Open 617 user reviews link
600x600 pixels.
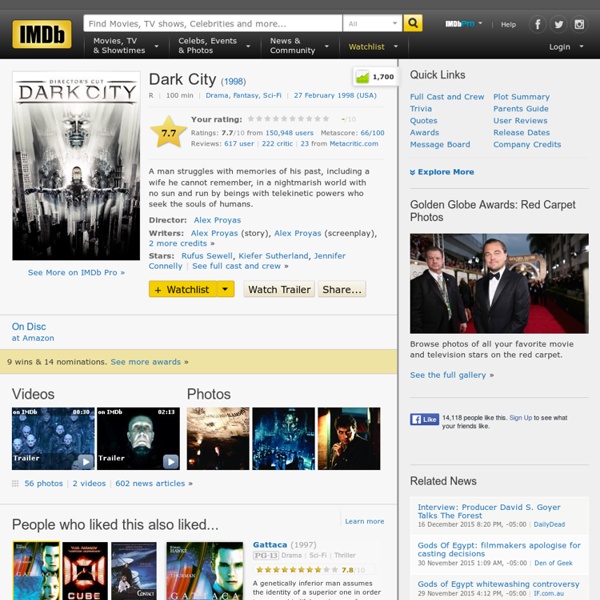point(239,143)
